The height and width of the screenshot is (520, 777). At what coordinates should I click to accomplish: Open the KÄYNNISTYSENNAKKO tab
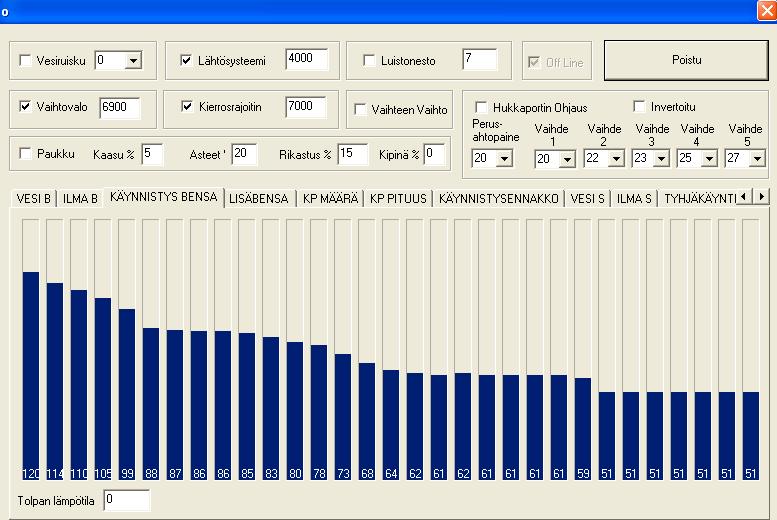tap(499, 199)
